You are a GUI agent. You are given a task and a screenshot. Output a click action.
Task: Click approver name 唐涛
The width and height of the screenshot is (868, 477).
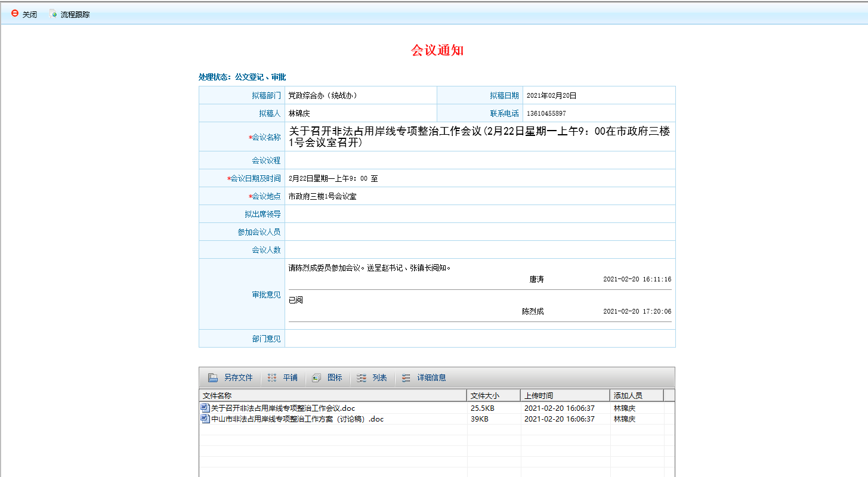pos(536,279)
